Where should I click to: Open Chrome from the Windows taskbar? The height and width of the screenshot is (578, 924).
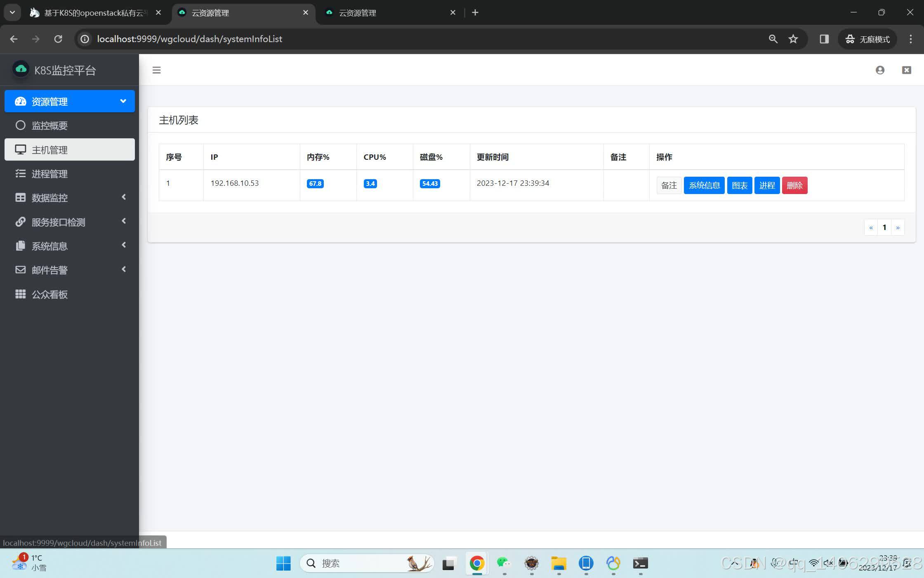pyautogui.click(x=476, y=563)
